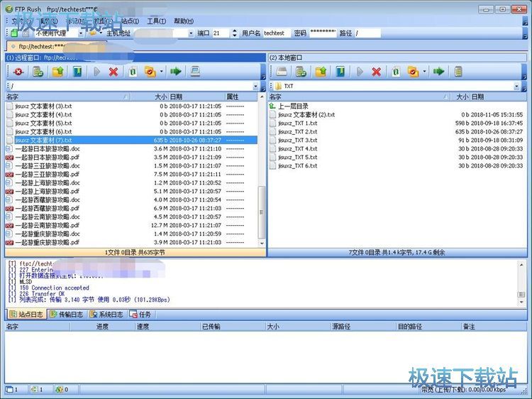Click the refresh listing icon in remote toolbar

pyautogui.click(x=38, y=72)
